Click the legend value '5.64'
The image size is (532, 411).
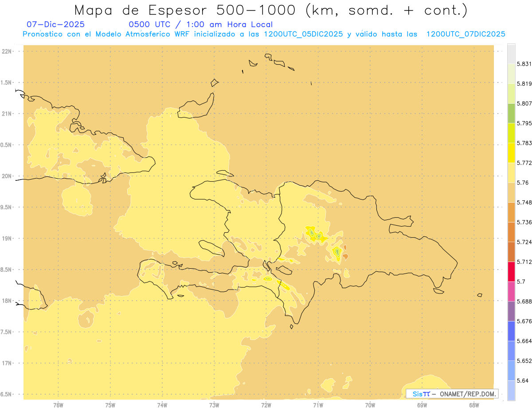pos(523,380)
